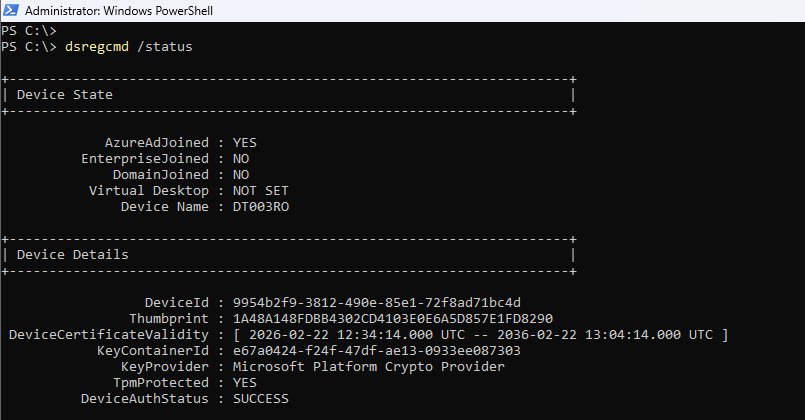Click the PowerShell icon in the title bar
This screenshot has width=805, height=420.
click(x=12, y=10)
